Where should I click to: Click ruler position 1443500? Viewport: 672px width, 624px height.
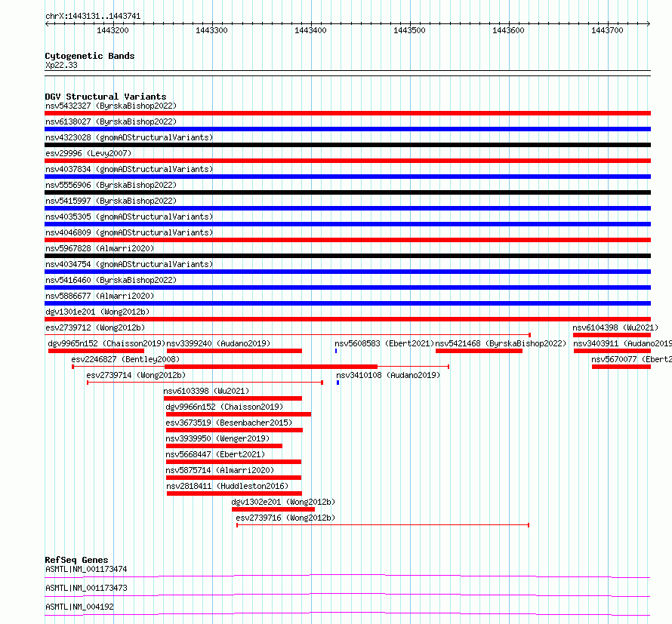[x=410, y=30]
